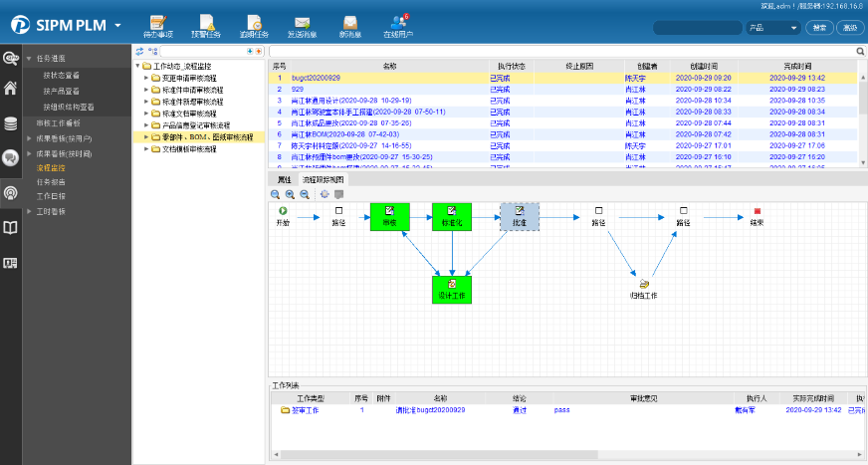Show 在线用户 online users
Screen dimensions: 868x465
point(400,25)
